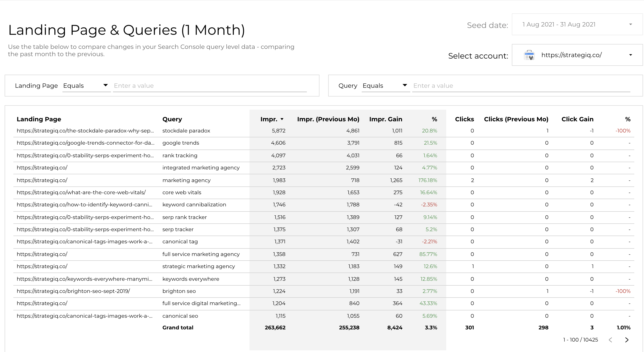Click the -2.35% impression change value
Viewport: 644px width, 352px height.
coord(429,204)
